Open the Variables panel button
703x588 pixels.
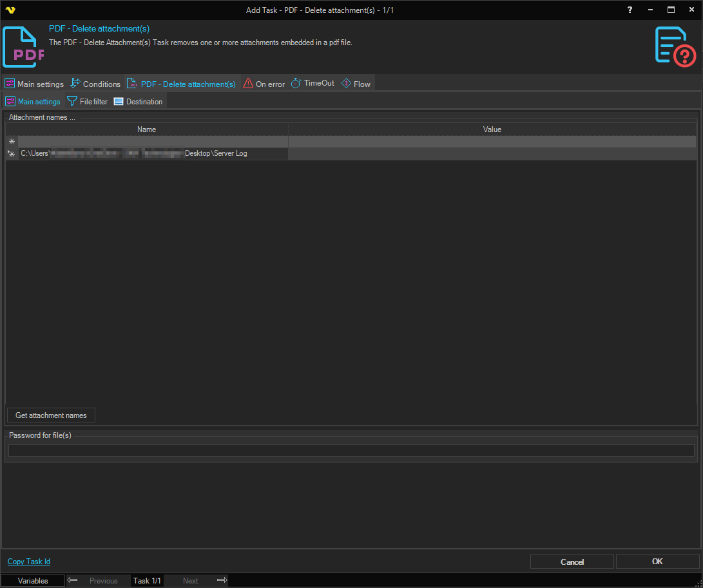click(x=33, y=580)
